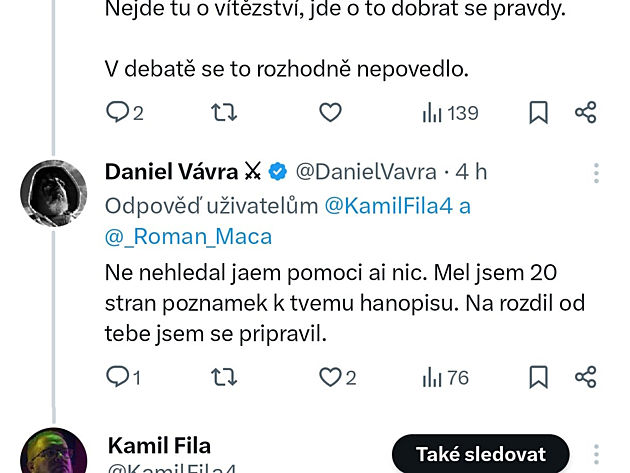
Task: Share the top post
Action: click(586, 113)
